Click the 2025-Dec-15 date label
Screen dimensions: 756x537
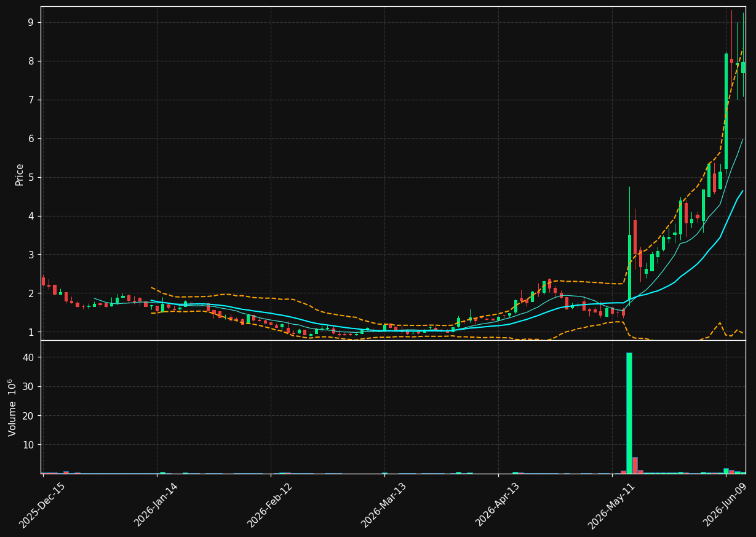pyautogui.click(x=42, y=505)
